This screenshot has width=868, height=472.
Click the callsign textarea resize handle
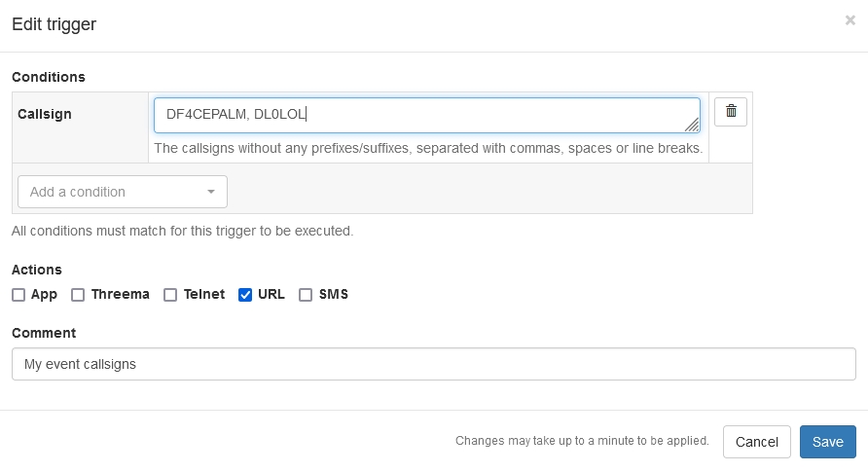(692, 125)
